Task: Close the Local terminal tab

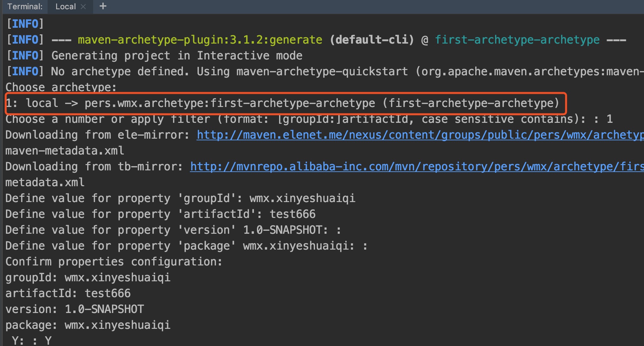Action: (x=83, y=7)
